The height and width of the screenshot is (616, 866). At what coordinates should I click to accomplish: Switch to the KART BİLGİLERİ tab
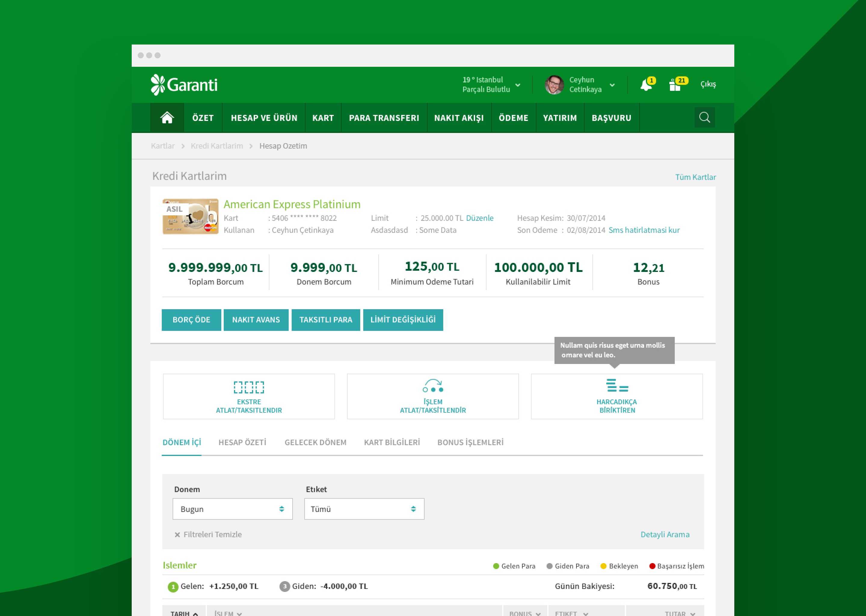tap(392, 442)
